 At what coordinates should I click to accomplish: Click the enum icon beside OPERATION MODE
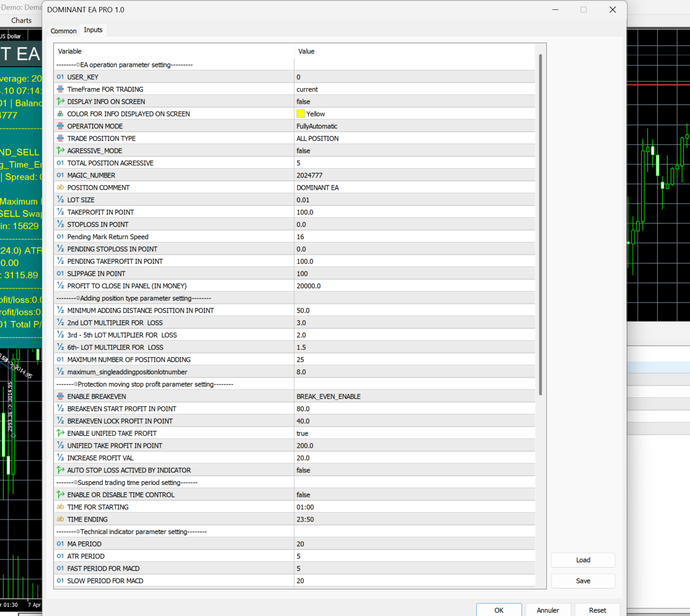60,126
